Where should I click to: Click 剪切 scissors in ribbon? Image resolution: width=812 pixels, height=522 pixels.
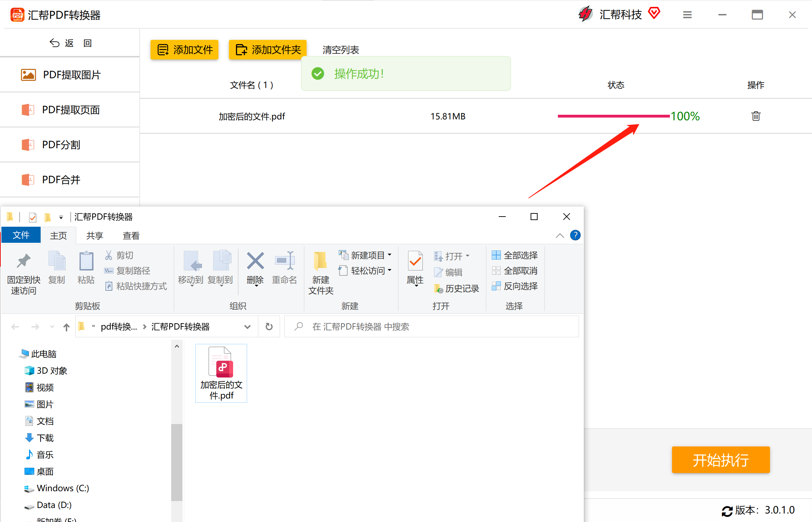(x=119, y=255)
